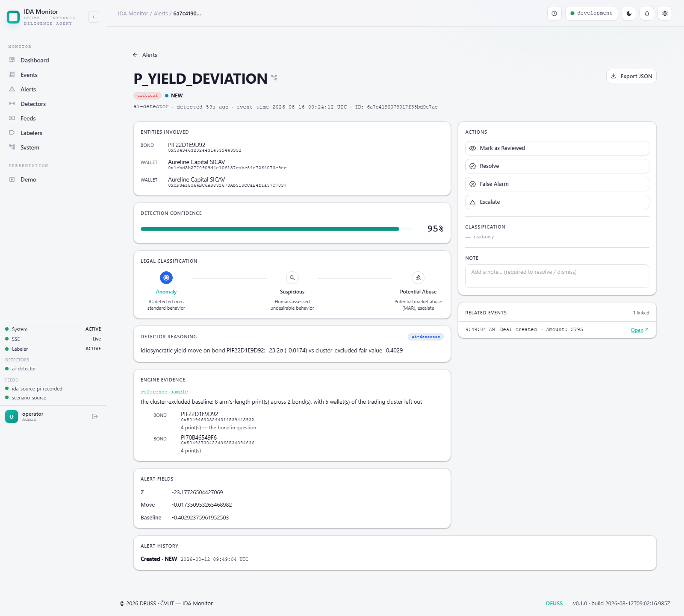The height and width of the screenshot is (616, 684).
Task: Select the Suspicious classification step
Action: [x=292, y=278]
